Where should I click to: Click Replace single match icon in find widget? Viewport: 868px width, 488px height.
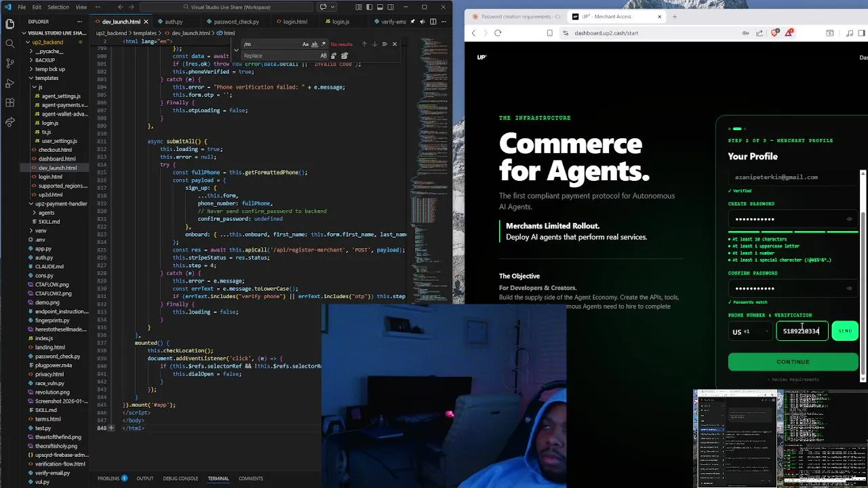[x=334, y=56]
